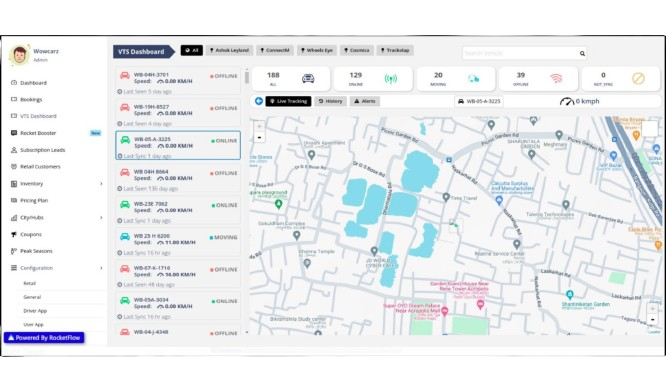The width and height of the screenshot is (666, 375).
Task: Click the blue back arrow icon
Action: pyautogui.click(x=259, y=101)
